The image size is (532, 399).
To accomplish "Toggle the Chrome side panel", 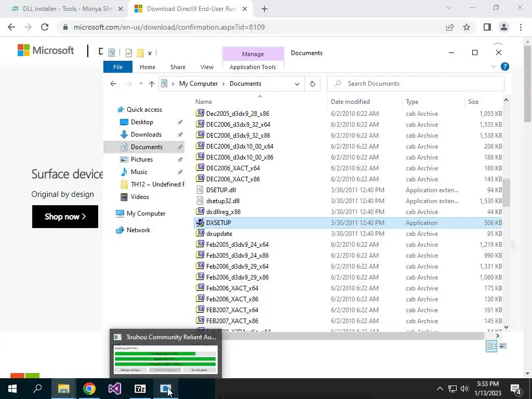I will click(487, 27).
